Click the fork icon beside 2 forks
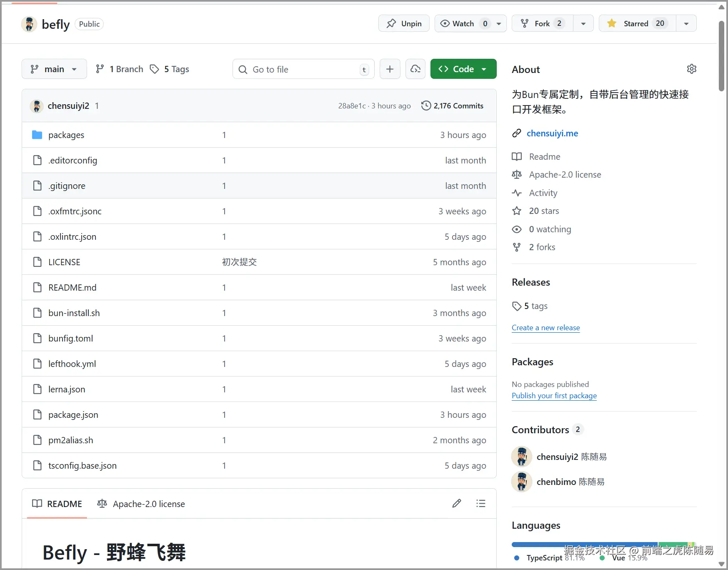Image resolution: width=728 pixels, height=570 pixels. (517, 247)
